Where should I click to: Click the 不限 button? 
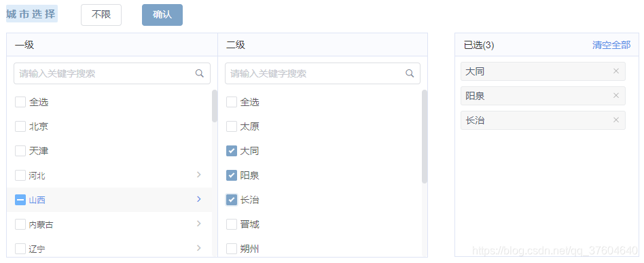101,15
